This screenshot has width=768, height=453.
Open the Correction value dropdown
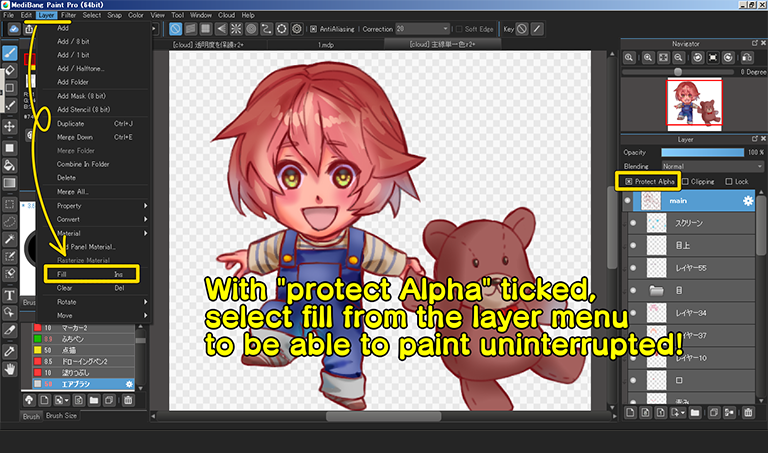(422, 29)
